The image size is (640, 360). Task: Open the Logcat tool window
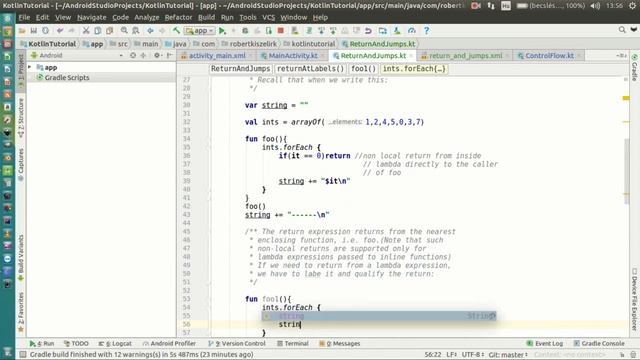115,344
